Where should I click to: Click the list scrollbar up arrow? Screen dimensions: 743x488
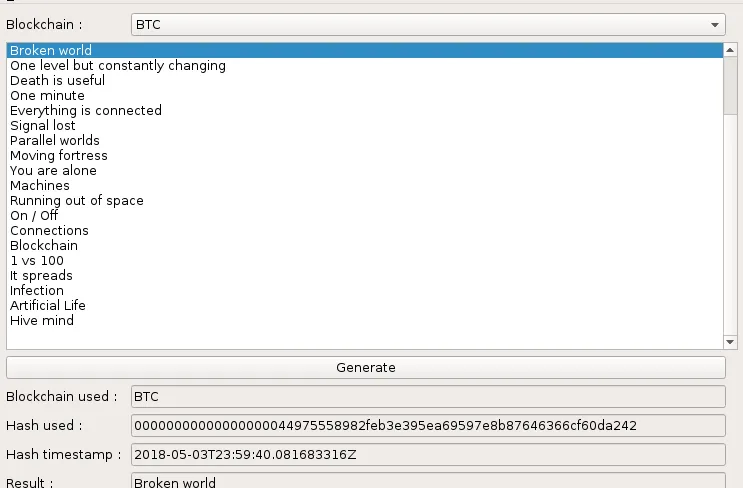[730, 50]
